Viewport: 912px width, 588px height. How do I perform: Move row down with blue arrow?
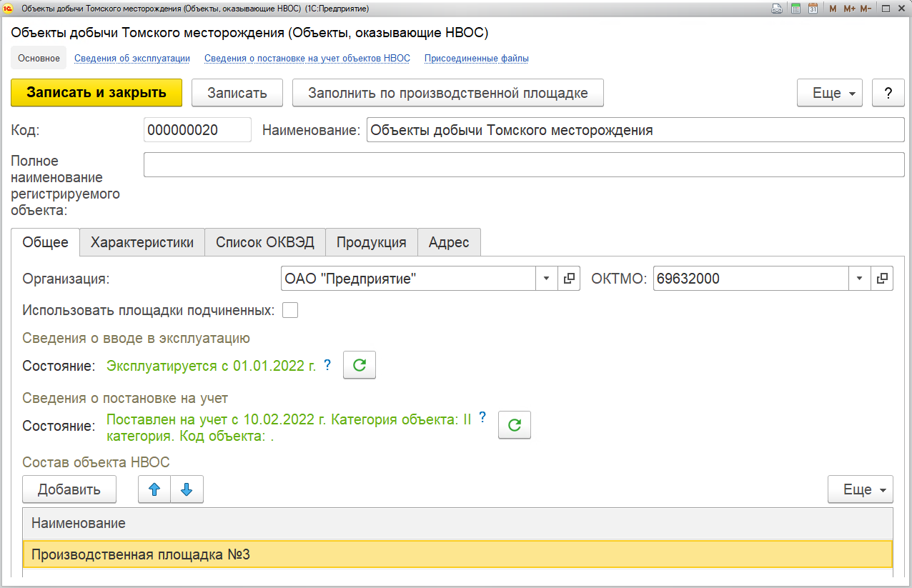point(187,489)
